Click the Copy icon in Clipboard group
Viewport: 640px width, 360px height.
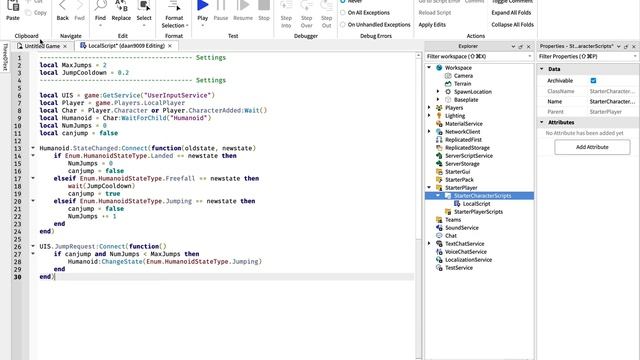29,13
